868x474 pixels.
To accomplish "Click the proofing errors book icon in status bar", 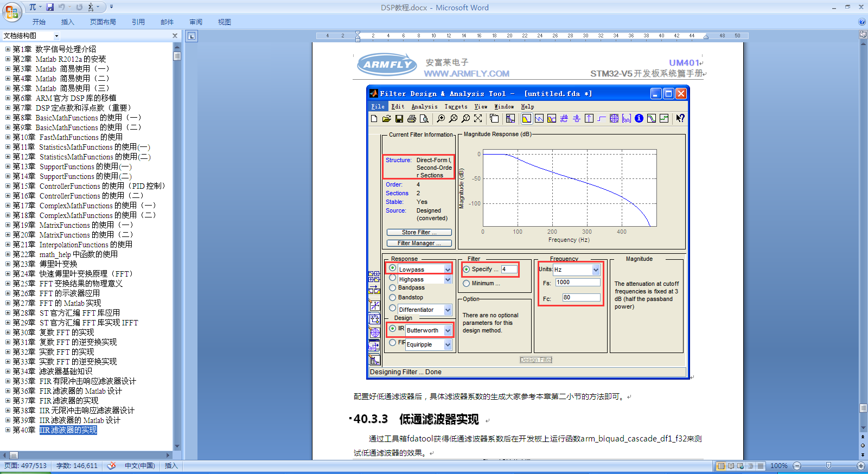I will tap(111, 466).
